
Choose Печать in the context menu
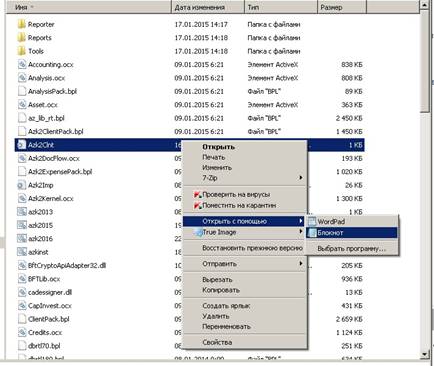(214, 157)
